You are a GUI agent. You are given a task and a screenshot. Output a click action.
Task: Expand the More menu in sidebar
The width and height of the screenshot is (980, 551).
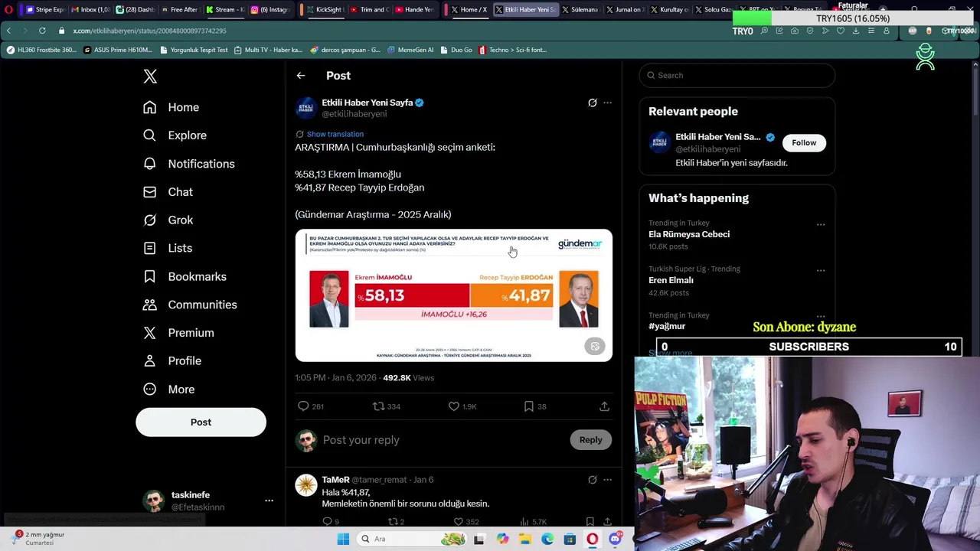(x=169, y=389)
